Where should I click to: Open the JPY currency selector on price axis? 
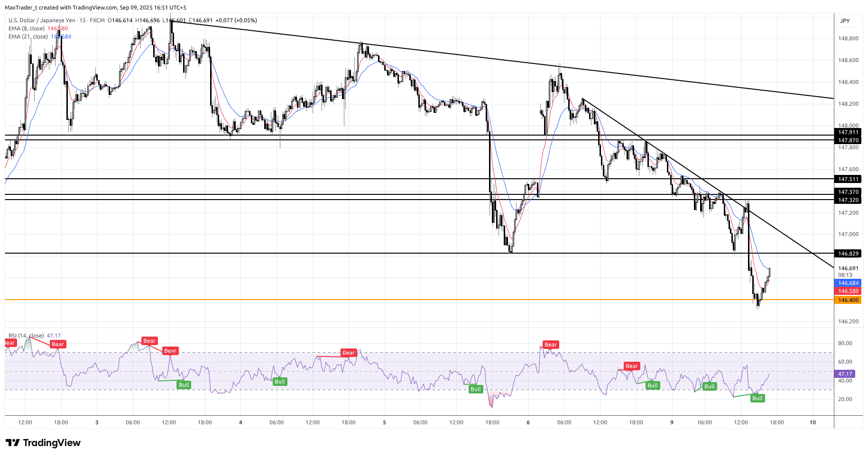845,21
